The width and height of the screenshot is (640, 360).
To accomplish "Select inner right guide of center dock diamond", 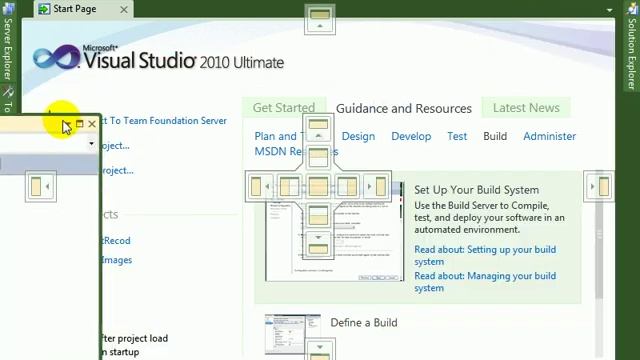I will (x=347, y=187).
